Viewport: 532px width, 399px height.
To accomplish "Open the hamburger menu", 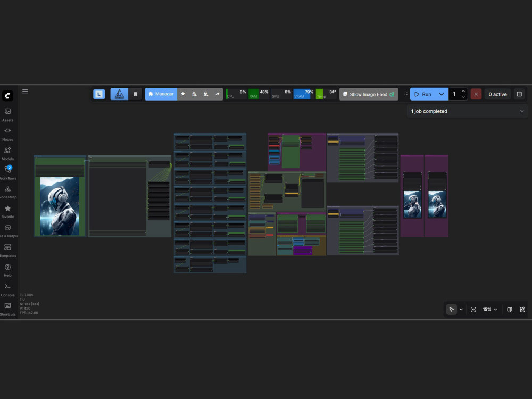I will click(25, 92).
